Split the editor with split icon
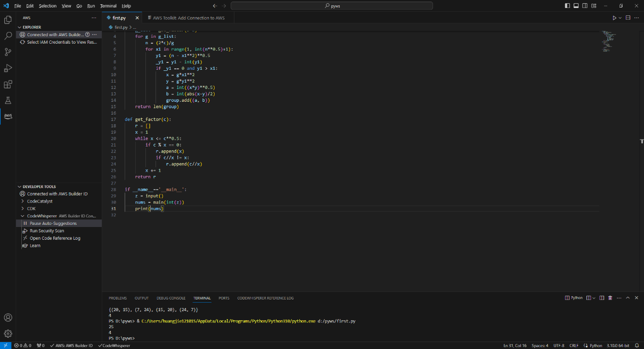This screenshot has width=644, height=349. click(628, 18)
